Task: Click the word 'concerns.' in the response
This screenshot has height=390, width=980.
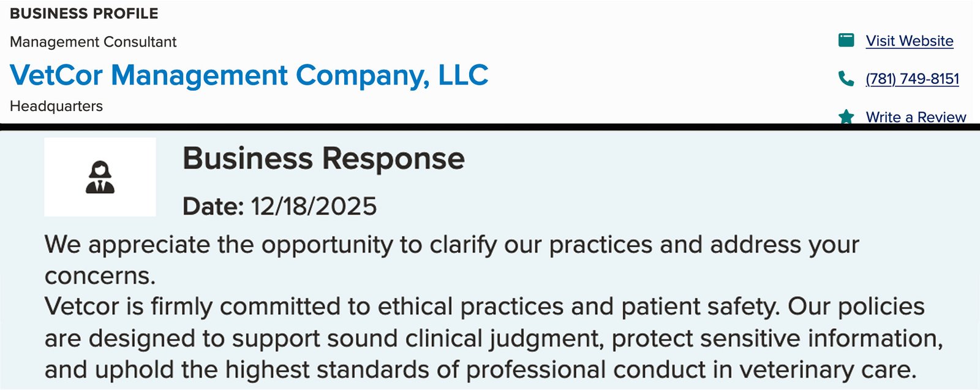Action: point(100,276)
